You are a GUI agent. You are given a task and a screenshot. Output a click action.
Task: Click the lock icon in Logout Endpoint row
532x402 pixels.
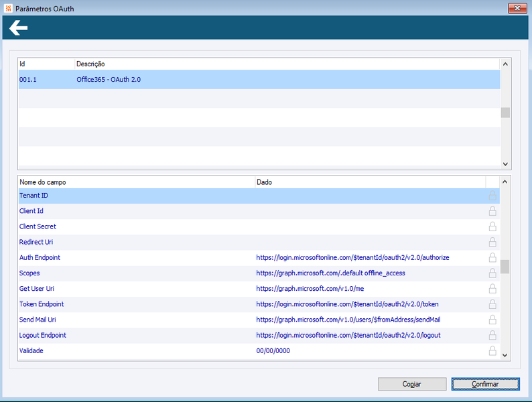(492, 335)
